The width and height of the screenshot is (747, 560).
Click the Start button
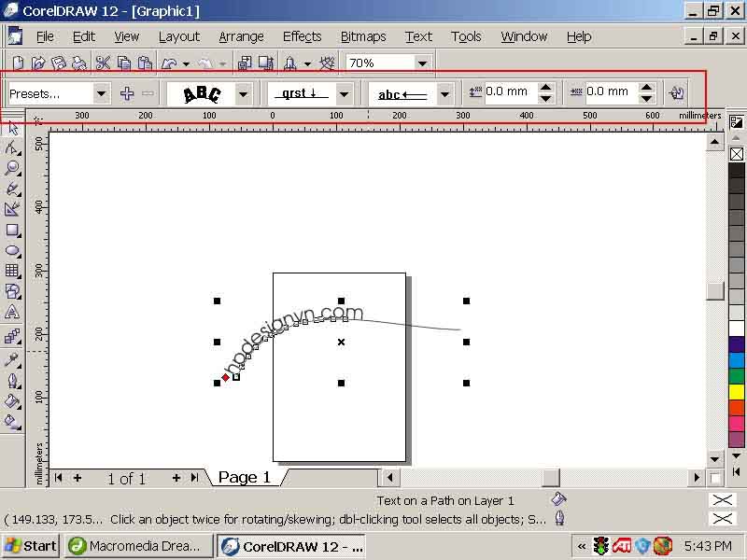pyautogui.click(x=31, y=546)
